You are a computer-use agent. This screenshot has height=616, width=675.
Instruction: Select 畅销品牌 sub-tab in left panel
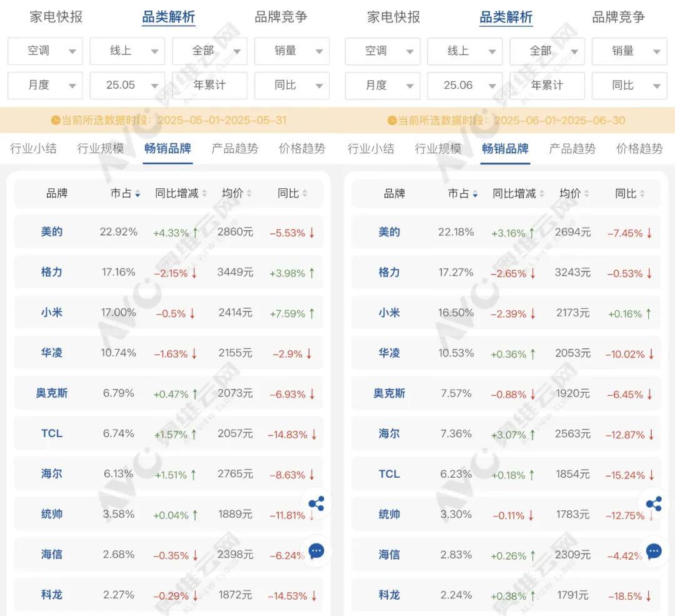168,149
